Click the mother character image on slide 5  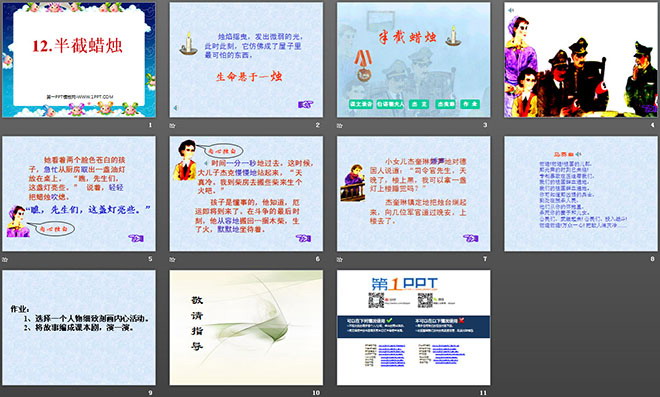pos(18,221)
